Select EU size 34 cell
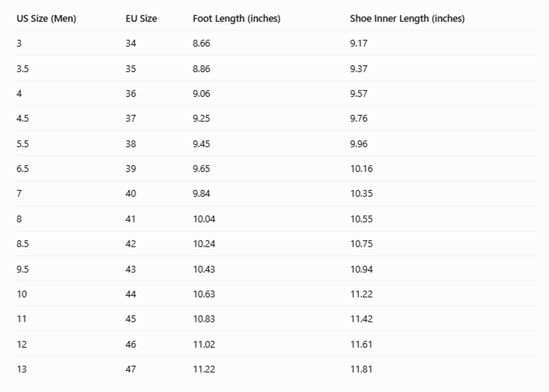Viewport: 549px width, 392px height. [x=131, y=43]
